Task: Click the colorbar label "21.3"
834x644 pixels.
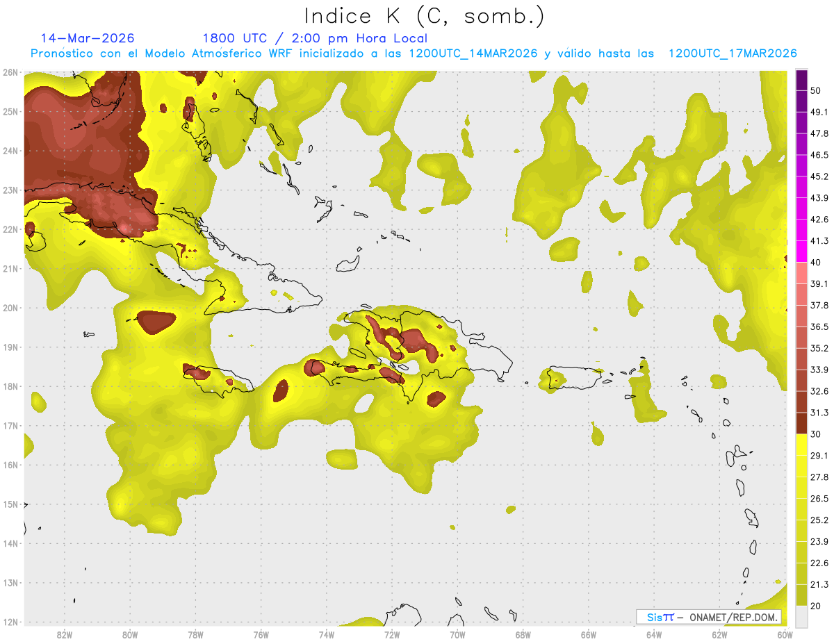Action: (819, 584)
